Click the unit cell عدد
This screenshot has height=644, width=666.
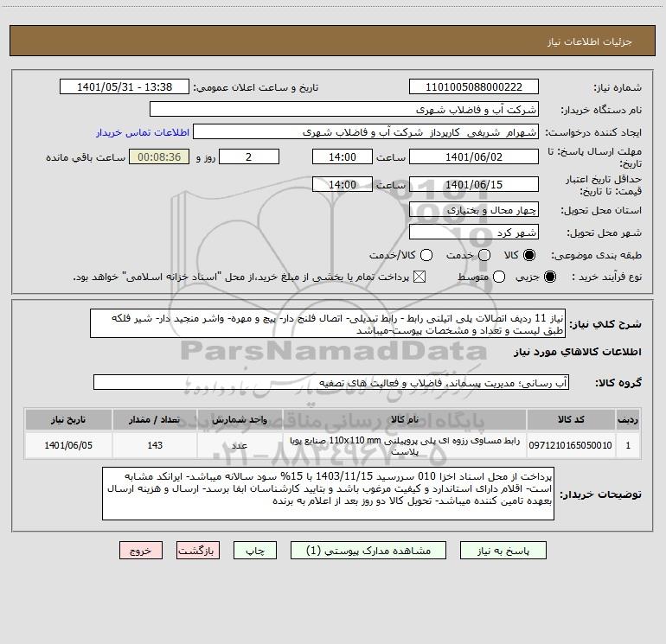pyautogui.click(x=240, y=445)
